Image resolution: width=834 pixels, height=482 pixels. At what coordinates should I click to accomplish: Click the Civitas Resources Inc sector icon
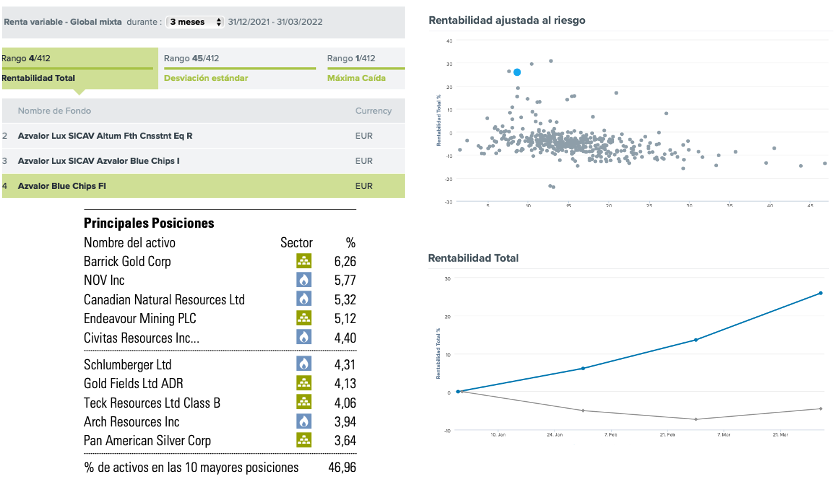tap(303, 337)
